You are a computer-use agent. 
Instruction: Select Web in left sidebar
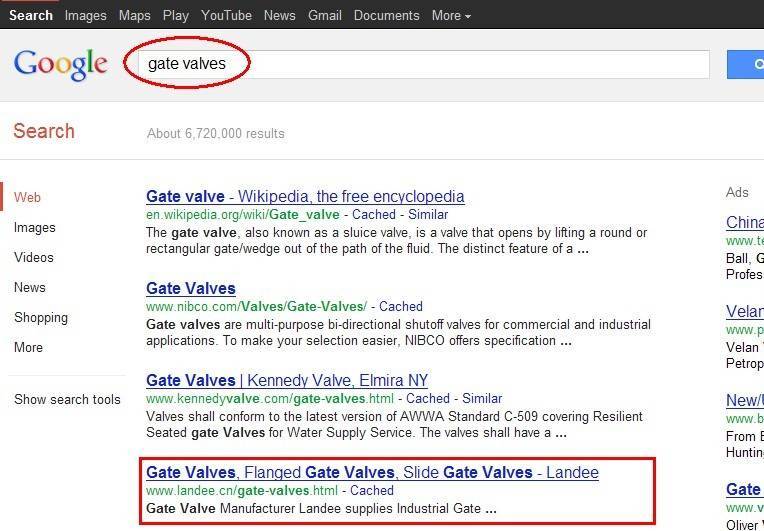(x=27, y=197)
